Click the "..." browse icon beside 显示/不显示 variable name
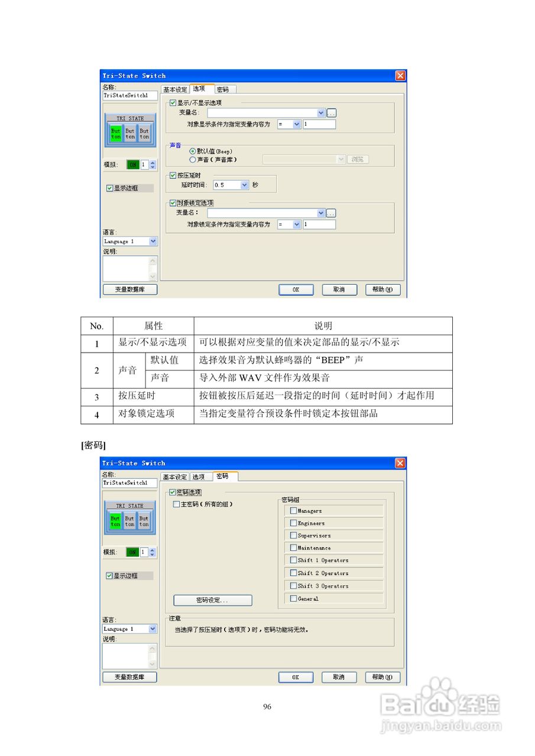This screenshot has width=535, height=756. [330, 112]
